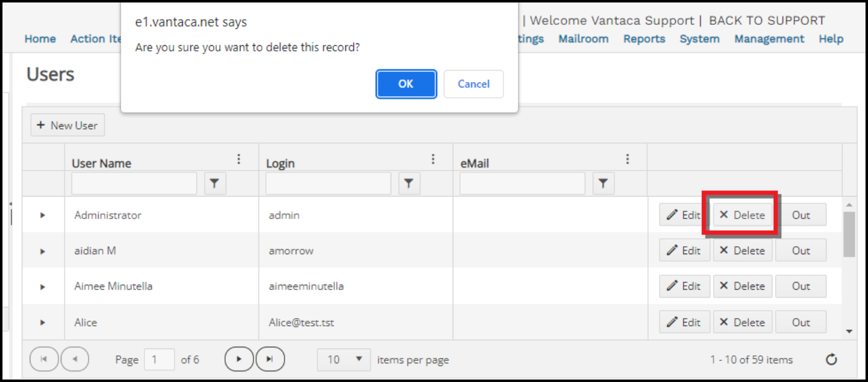The image size is (868, 382).
Task: Open the Reports menu
Action: (644, 38)
